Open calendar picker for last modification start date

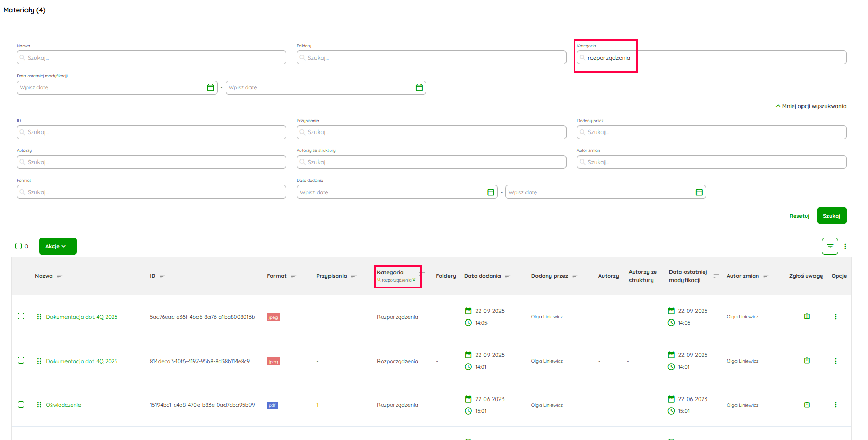(x=211, y=88)
